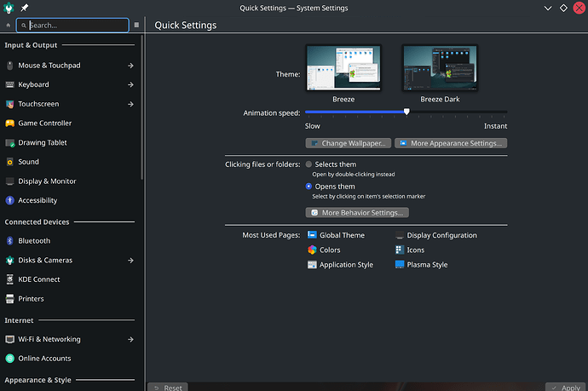Click the Keyboard icon in sidebar
588x391 pixels.
click(x=10, y=84)
